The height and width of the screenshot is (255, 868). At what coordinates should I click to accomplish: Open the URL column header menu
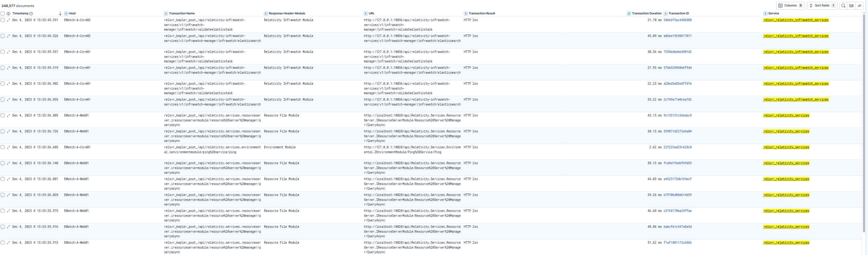pos(372,13)
